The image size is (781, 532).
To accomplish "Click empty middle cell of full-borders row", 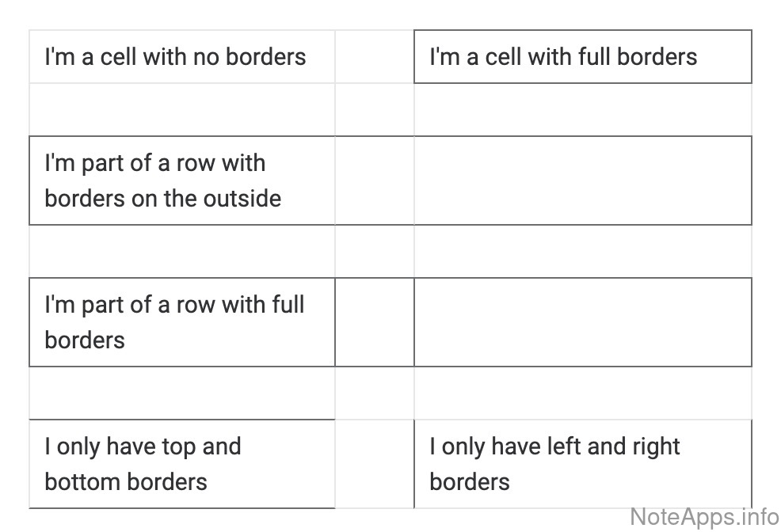I will tap(375, 322).
